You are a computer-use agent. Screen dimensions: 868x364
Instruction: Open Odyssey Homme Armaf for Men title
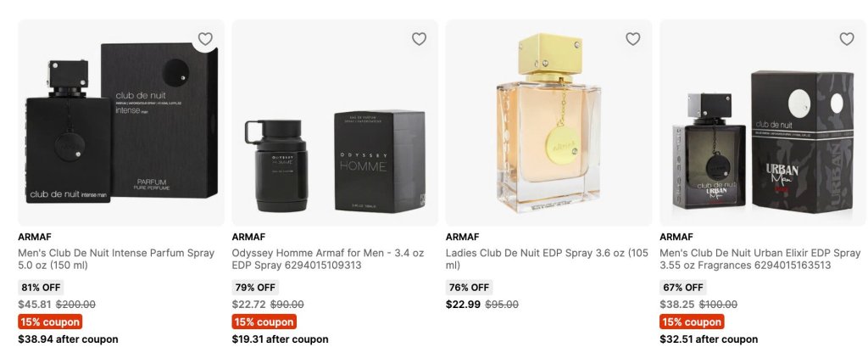(x=328, y=259)
